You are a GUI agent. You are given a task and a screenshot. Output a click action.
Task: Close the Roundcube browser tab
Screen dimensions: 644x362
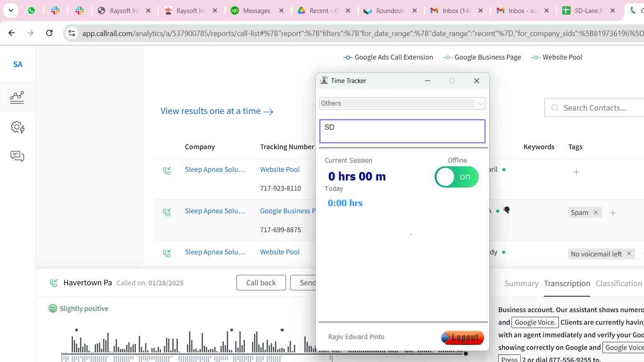coord(414,10)
